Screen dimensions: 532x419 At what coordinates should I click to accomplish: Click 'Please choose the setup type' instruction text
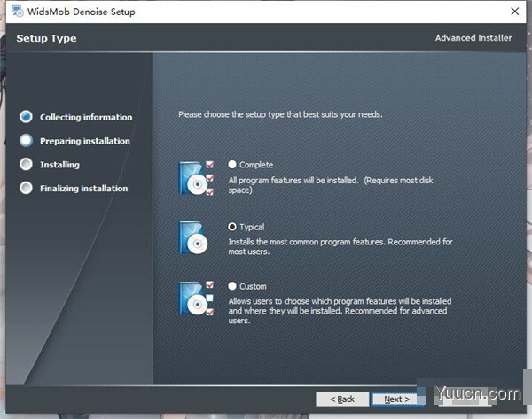[x=280, y=114]
